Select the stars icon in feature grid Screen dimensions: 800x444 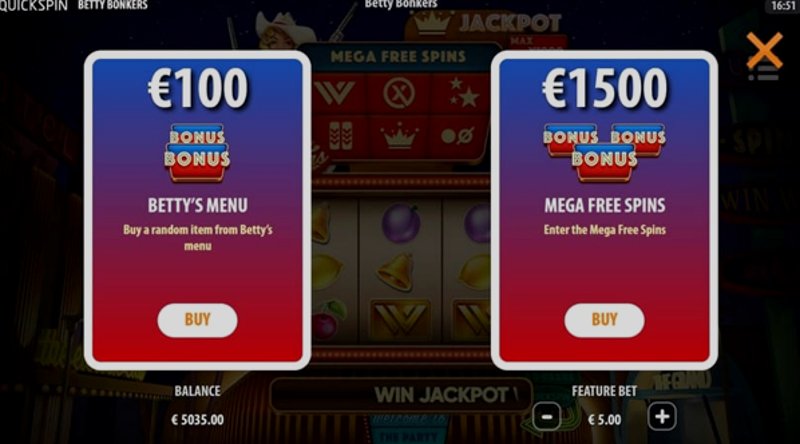pyautogui.click(x=464, y=92)
